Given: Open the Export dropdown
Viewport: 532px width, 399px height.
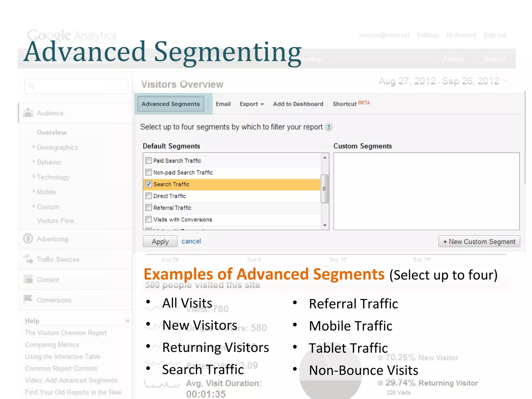Looking at the screenshot, I should (251, 104).
